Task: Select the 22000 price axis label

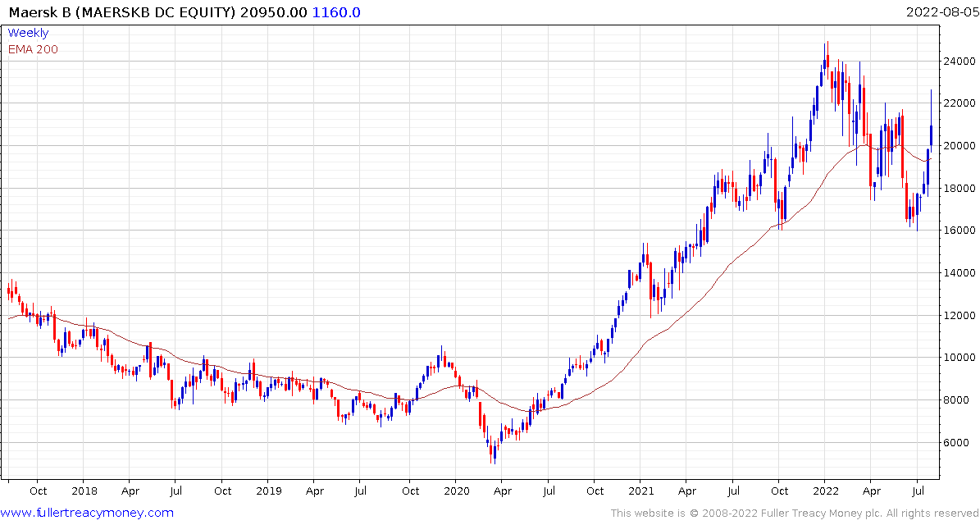Action: click(x=960, y=103)
